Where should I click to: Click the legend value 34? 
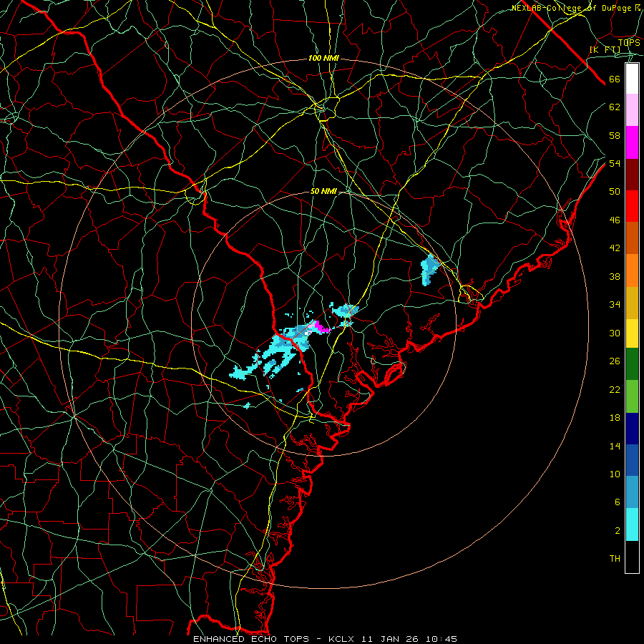coord(615,305)
